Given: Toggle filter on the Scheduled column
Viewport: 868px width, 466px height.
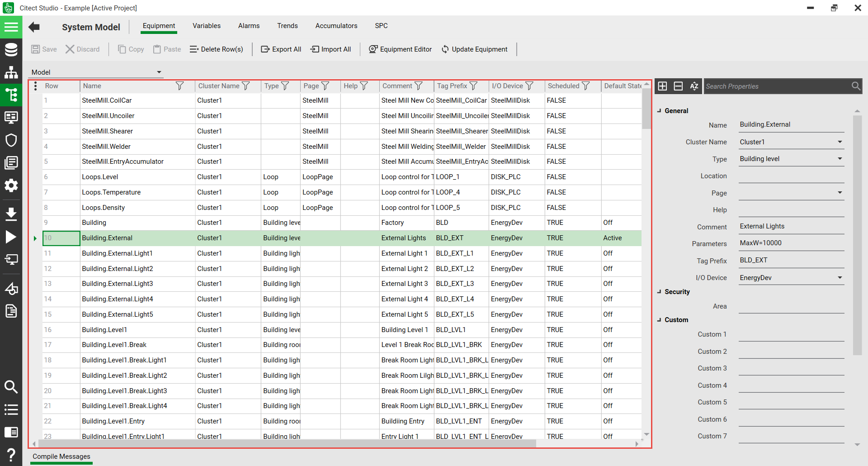Looking at the screenshot, I should point(586,86).
